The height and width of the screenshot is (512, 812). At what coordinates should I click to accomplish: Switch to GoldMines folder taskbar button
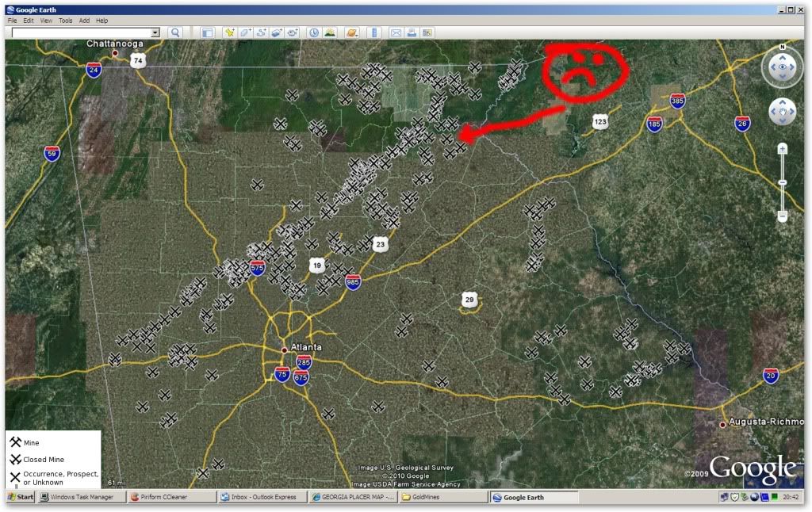click(442, 497)
